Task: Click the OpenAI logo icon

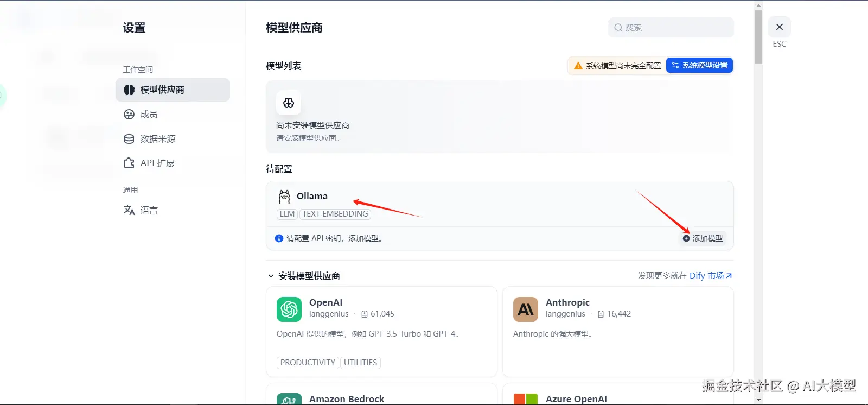Action: pyautogui.click(x=289, y=309)
